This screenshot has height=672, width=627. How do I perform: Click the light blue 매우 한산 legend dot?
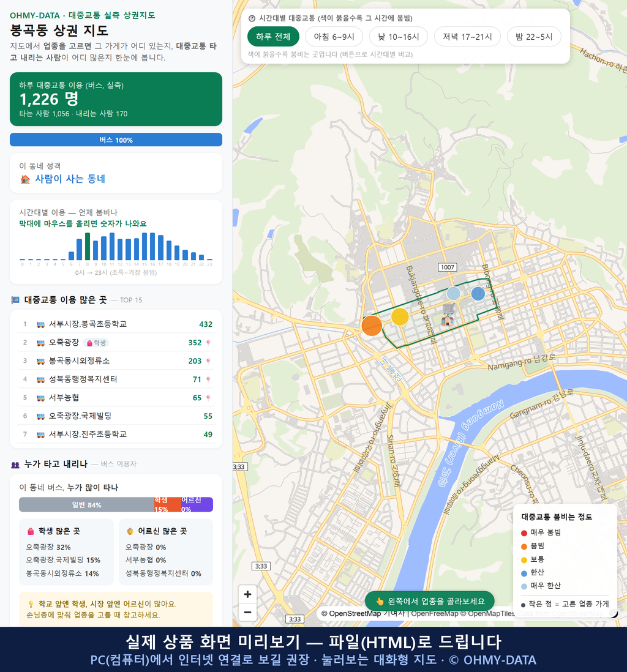(x=524, y=587)
